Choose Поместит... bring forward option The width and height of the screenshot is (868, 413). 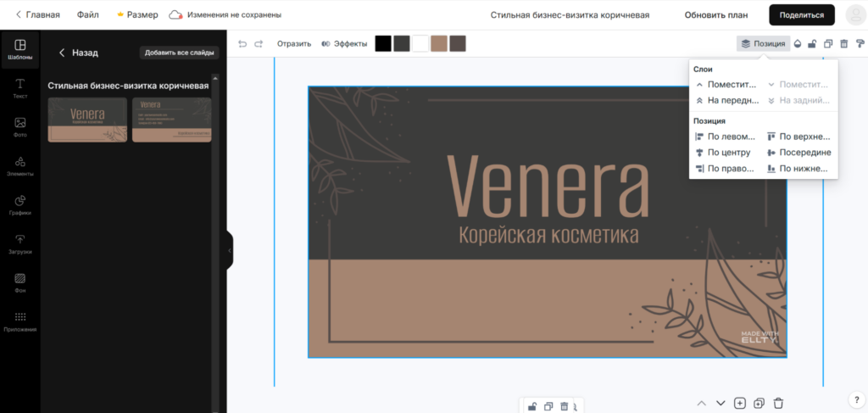[726, 85]
